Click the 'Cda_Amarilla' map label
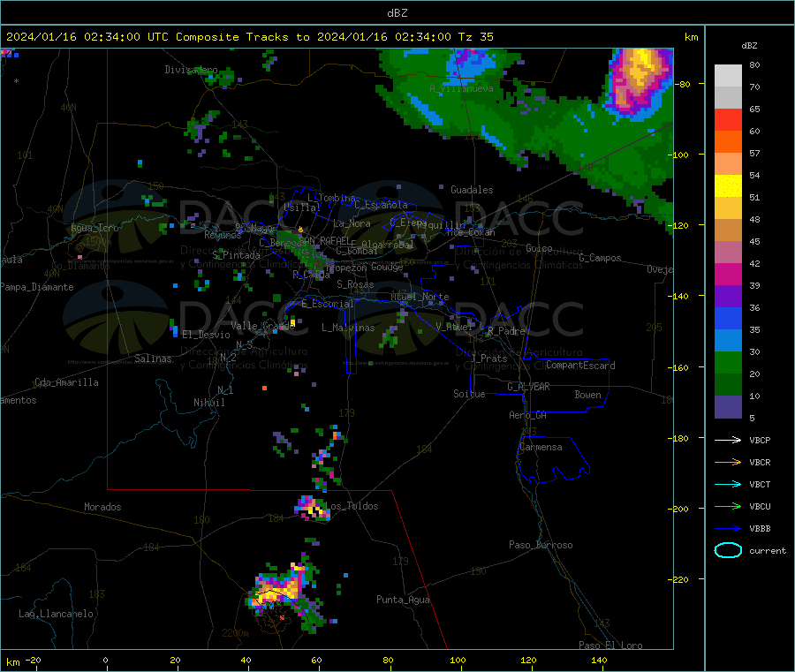 [66, 382]
